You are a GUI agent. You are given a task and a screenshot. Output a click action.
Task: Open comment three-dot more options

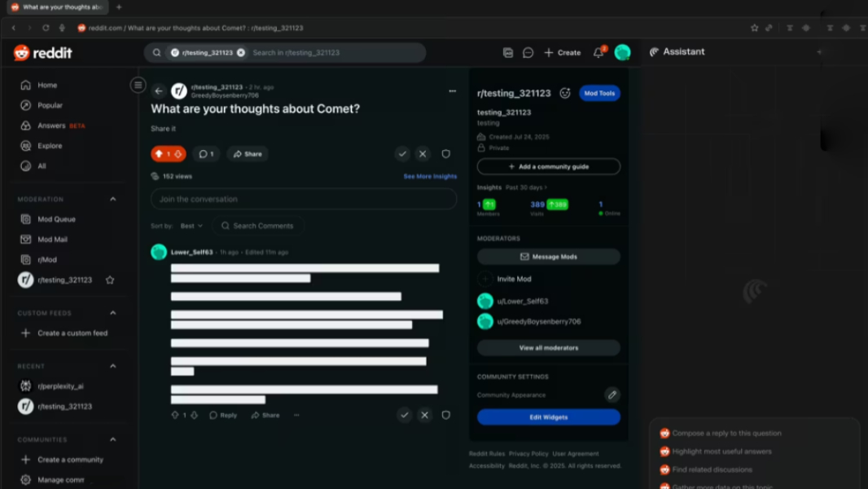coord(296,415)
